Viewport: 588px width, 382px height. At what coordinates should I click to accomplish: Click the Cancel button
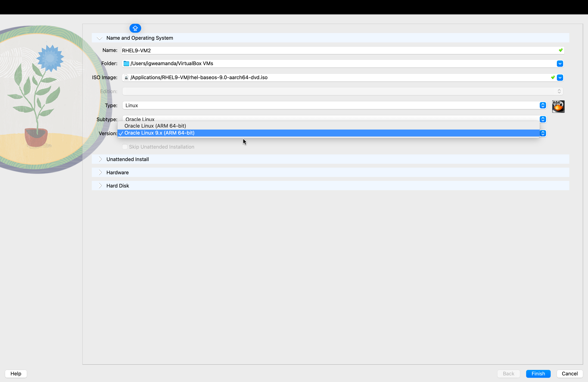click(570, 374)
